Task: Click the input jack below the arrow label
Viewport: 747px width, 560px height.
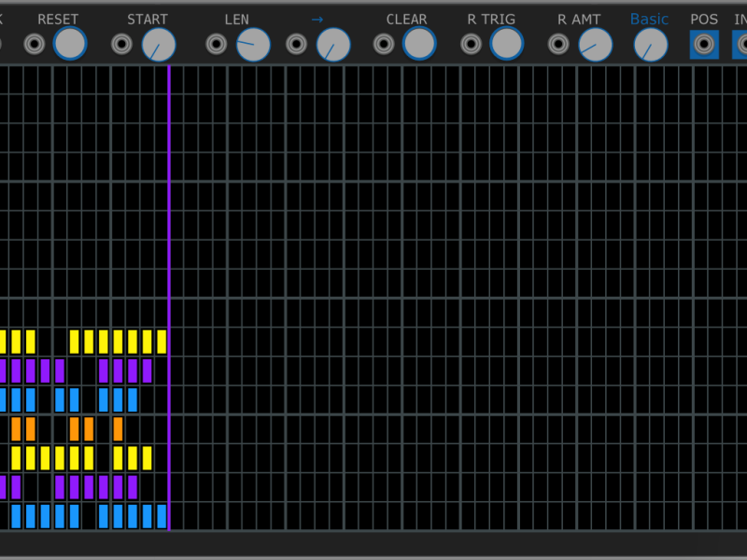Action: point(296,44)
